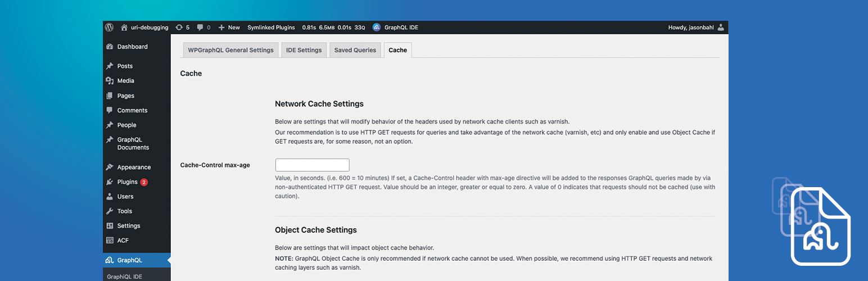Select the Cache tab
The image size is (868, 281).
point(397,50)
